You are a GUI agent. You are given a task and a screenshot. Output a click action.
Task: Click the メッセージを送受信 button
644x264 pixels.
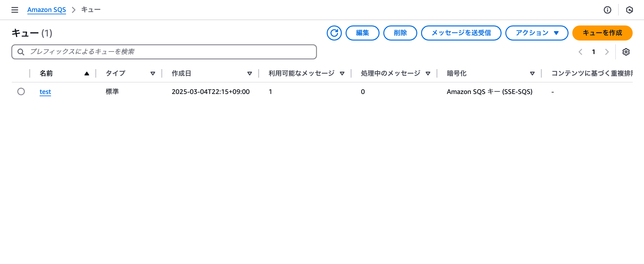click(x=461, y=33)
